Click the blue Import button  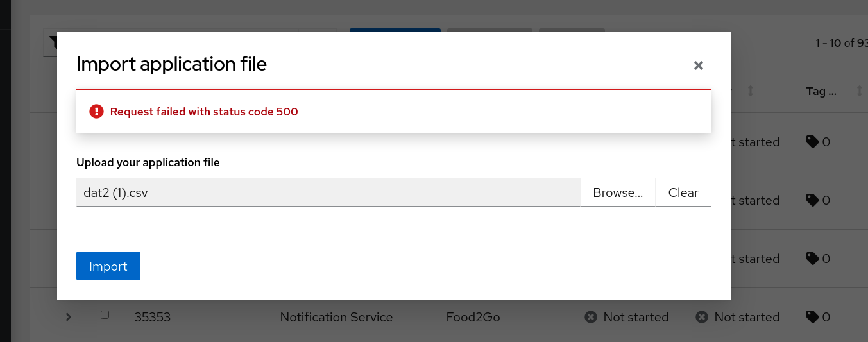(108, 266)
